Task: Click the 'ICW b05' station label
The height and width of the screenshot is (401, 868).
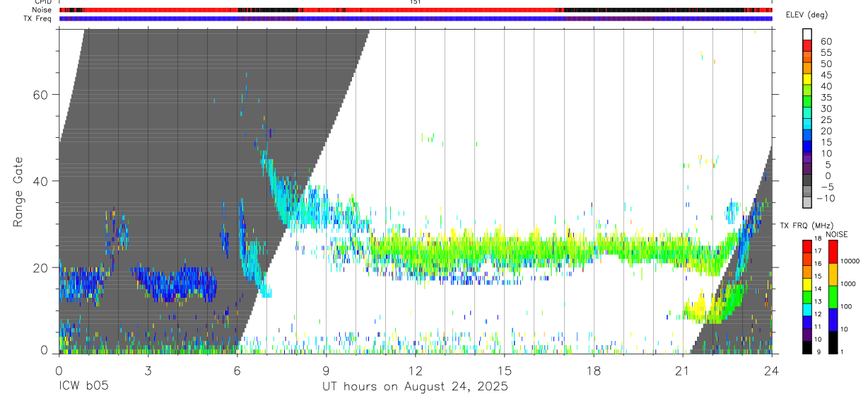Action: 83,386
